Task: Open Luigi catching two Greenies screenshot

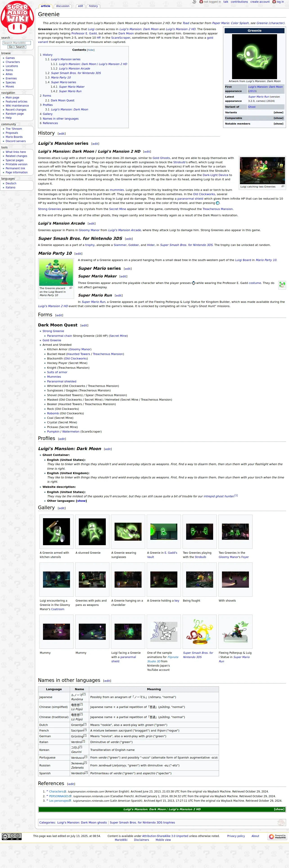Action: (x=262, y=170)
